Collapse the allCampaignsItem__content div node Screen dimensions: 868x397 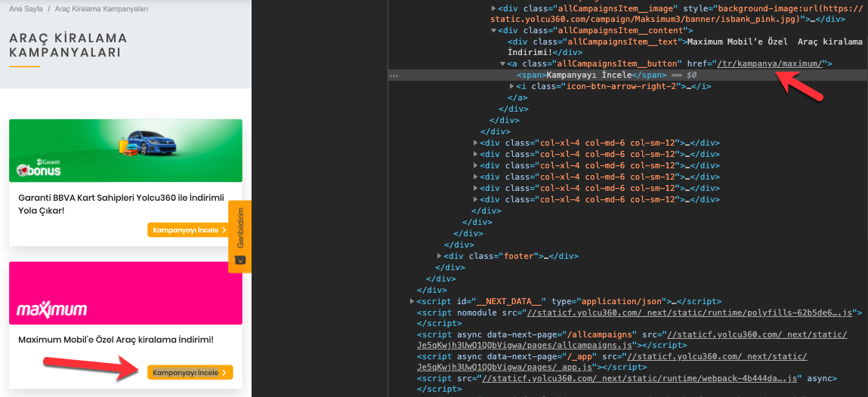pyautogui.click(x=494, y=30)
